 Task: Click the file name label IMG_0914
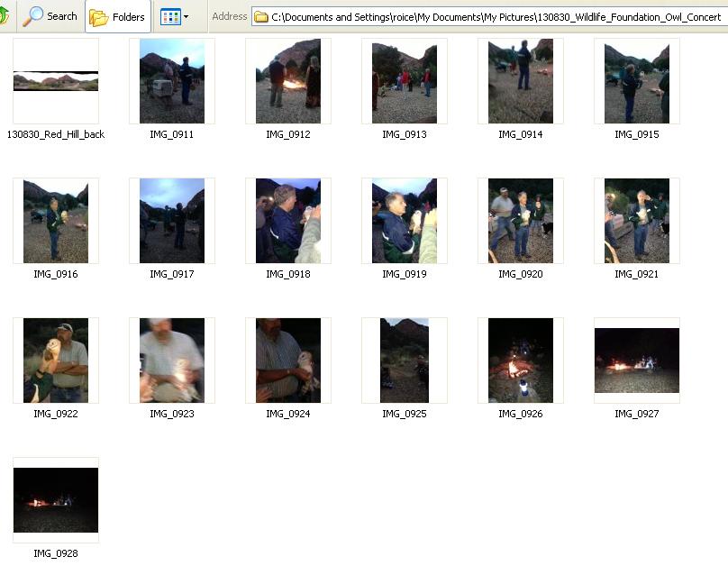point(521,134)
